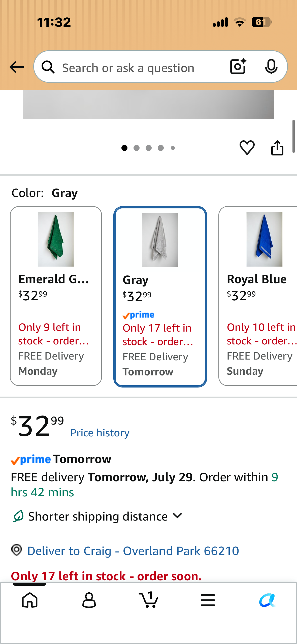
Task: Tap the microphone voice search icon
Action: (x=271, y=67)
